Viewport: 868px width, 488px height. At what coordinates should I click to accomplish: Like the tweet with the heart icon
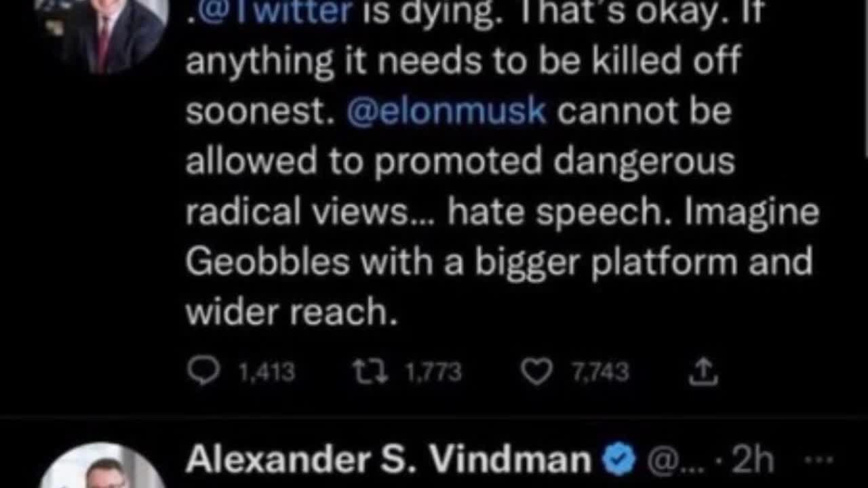pos(536,371)
